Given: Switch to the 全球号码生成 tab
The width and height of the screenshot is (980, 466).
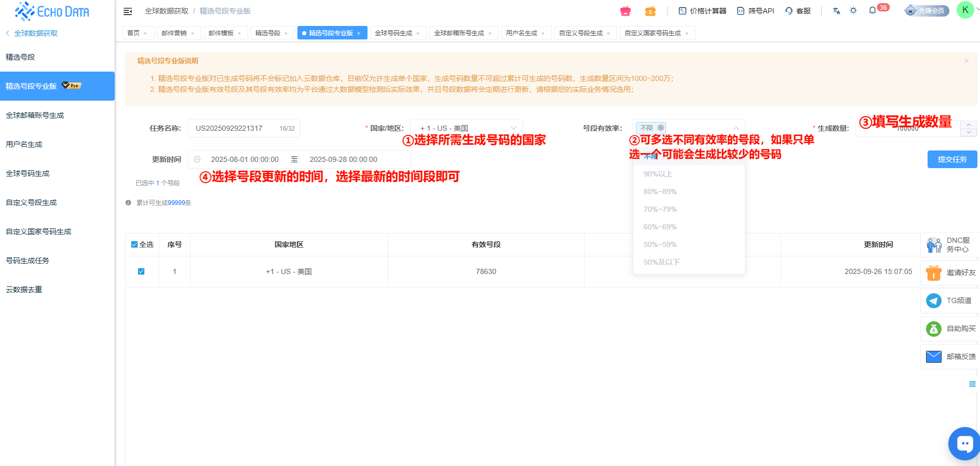Looking at the screenshot, I should (393, 33).
